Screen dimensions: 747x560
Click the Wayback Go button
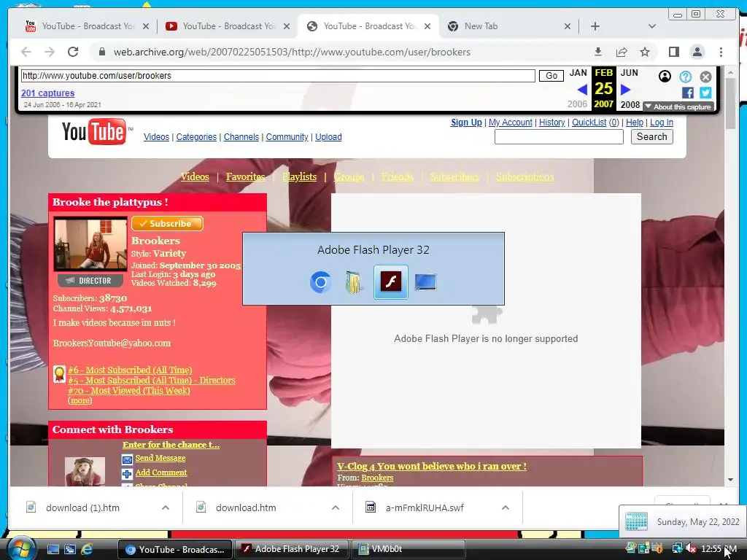click(551, 76)
